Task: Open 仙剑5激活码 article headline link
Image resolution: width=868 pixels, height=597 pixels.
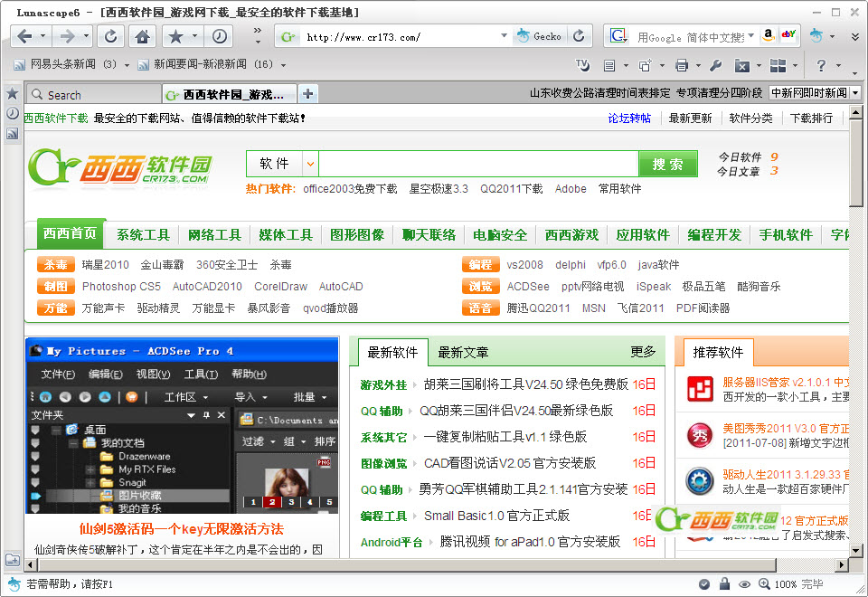Action: click(182, 529)
